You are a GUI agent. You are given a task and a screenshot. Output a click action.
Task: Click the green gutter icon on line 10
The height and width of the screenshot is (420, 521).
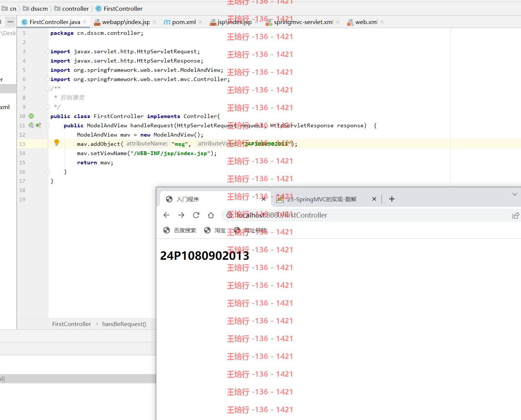point(31,116)
